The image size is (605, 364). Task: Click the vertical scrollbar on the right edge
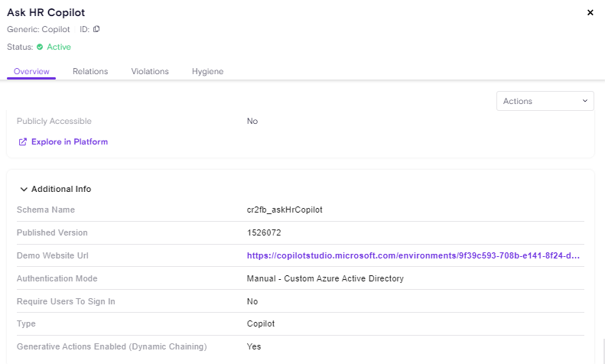pos(602,350)
